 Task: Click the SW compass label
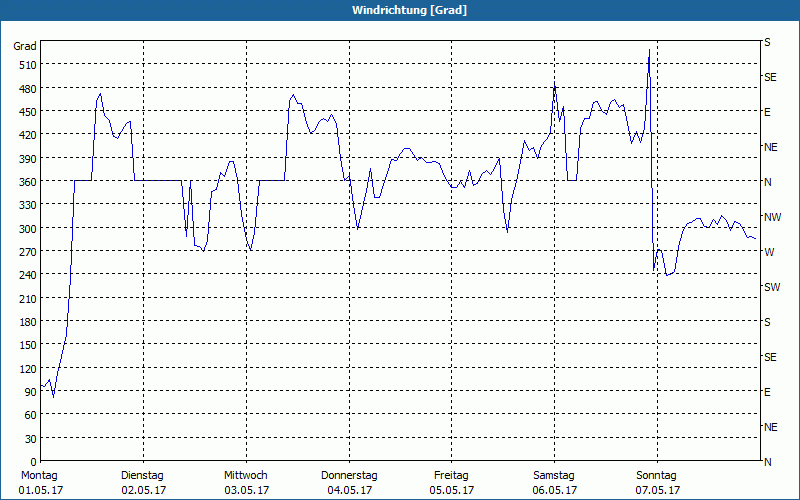(772, 287)
